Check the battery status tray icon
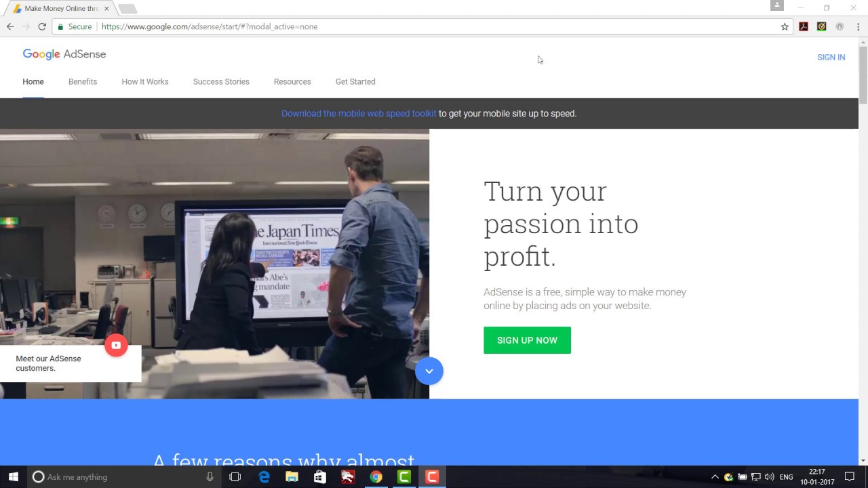 pos(743,476)
